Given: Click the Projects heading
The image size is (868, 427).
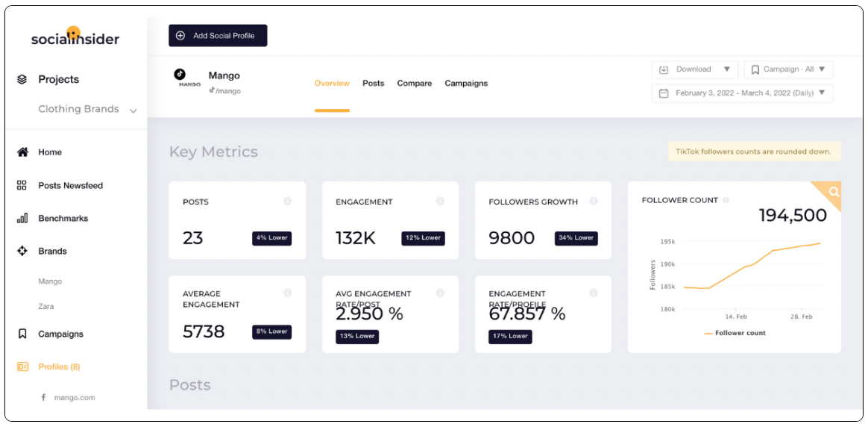Looking at the screenshot, I should point(59,79).
